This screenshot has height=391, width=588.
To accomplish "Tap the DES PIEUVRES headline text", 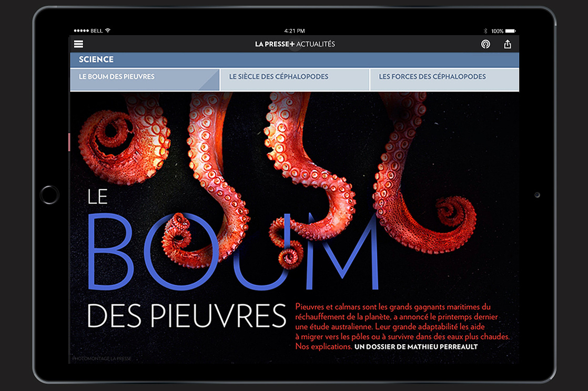I will tap(186, 316).
